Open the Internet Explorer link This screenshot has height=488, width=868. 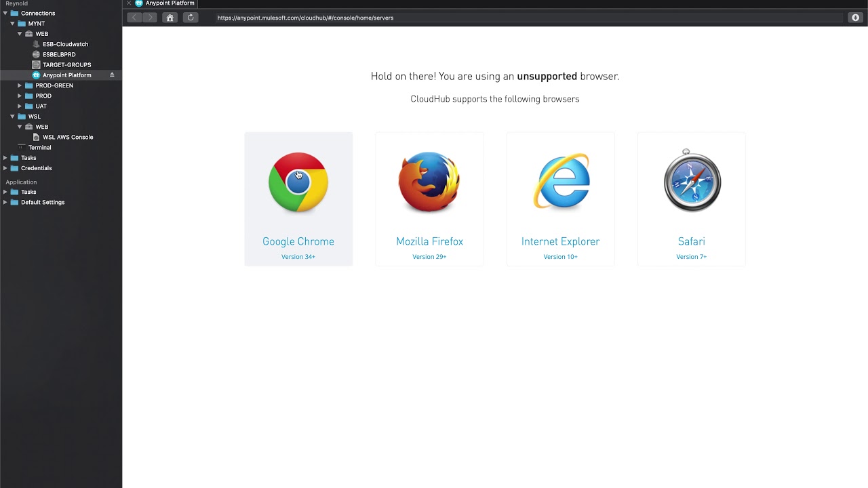pos(561,241)
